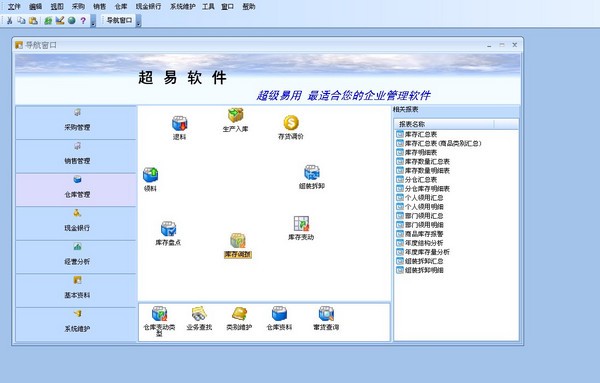Open the 仓库资料 icon

pos(279,314)
